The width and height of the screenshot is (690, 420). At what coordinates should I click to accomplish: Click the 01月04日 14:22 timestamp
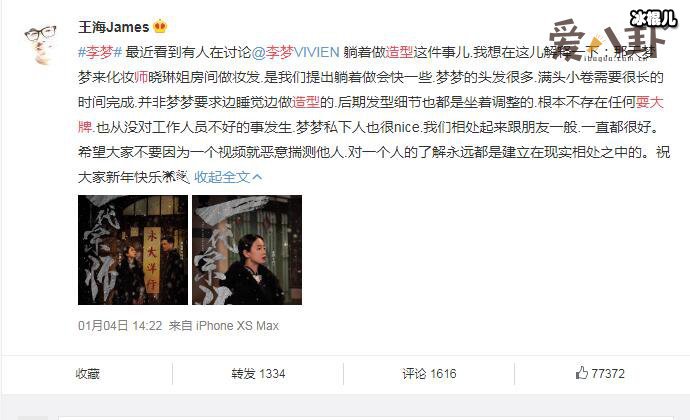tap(120, 326)
